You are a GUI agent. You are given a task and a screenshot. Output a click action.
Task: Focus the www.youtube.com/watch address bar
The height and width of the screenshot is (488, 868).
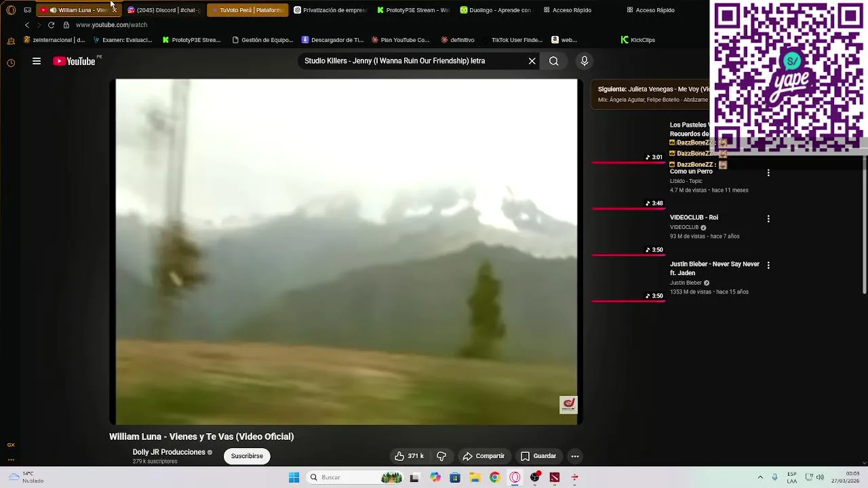(111, 25)
